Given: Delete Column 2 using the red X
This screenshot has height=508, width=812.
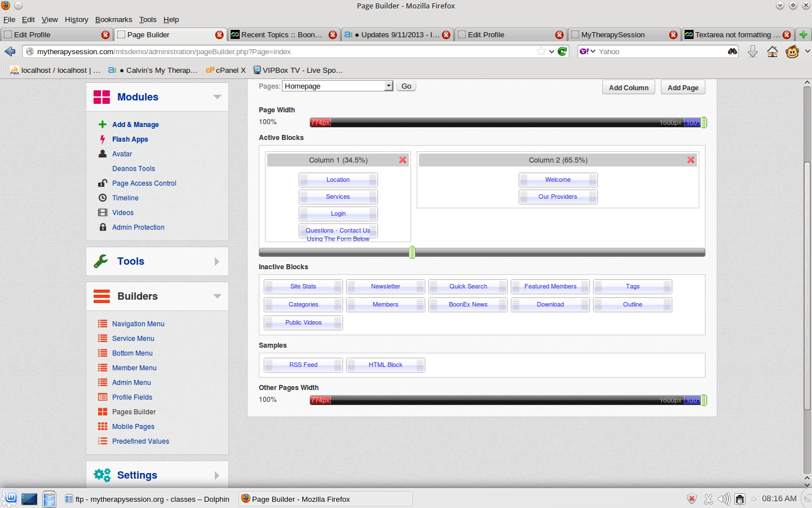Looking at the screenshot, I should click(691, 160).
